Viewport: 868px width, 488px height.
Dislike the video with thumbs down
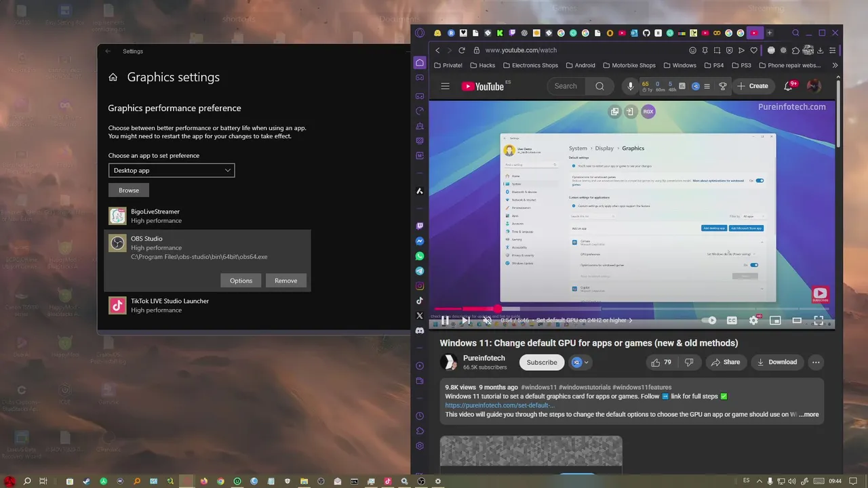(x=689, y=362)
